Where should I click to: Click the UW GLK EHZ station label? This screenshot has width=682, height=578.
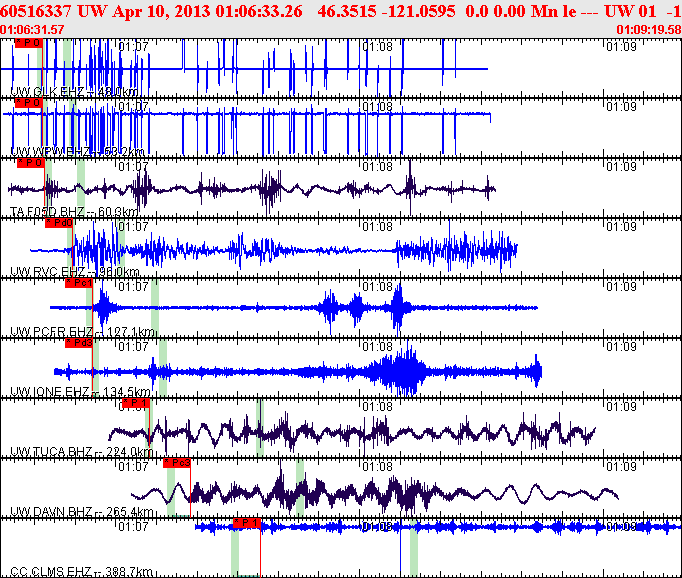pos(74,92)
